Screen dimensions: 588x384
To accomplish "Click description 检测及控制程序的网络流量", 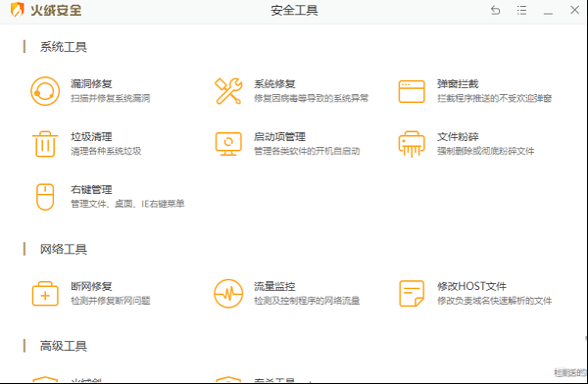I will [307, 301].
